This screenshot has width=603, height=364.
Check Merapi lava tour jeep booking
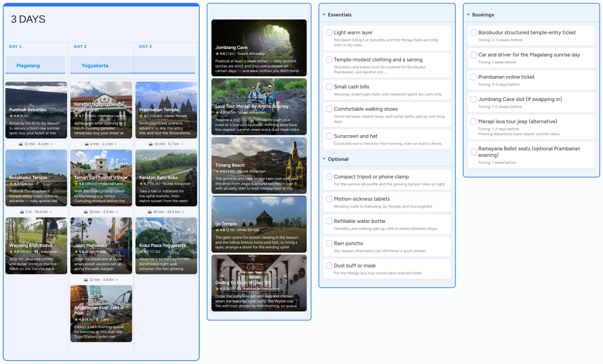click(474, 121)
